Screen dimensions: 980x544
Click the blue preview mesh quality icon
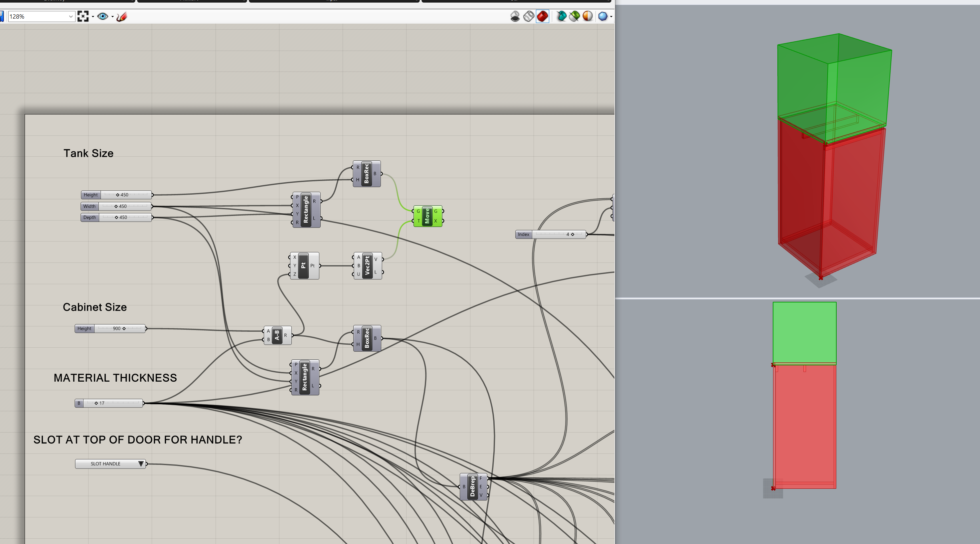point(603,16)
